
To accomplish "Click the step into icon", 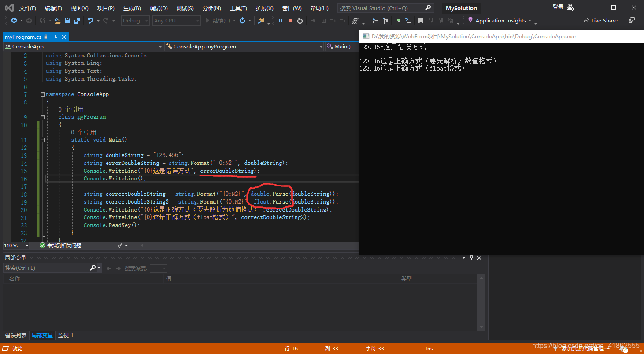I will point(323,20).
